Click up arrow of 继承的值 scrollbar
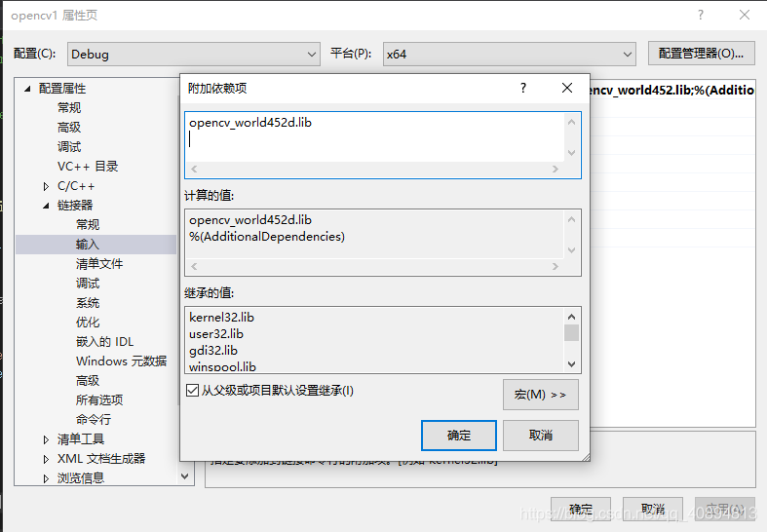Image resolution: width=767 pixels, height=532 pixels. (571, 317)
